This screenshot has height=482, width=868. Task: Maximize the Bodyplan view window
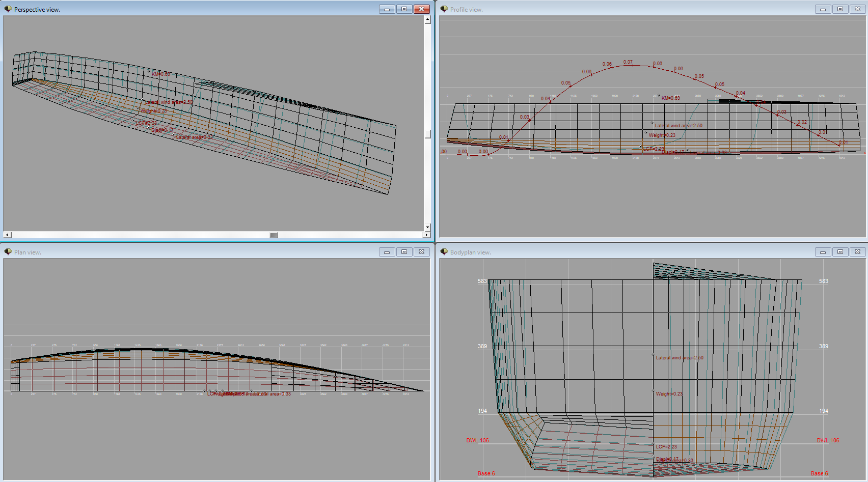pos(840,252)
